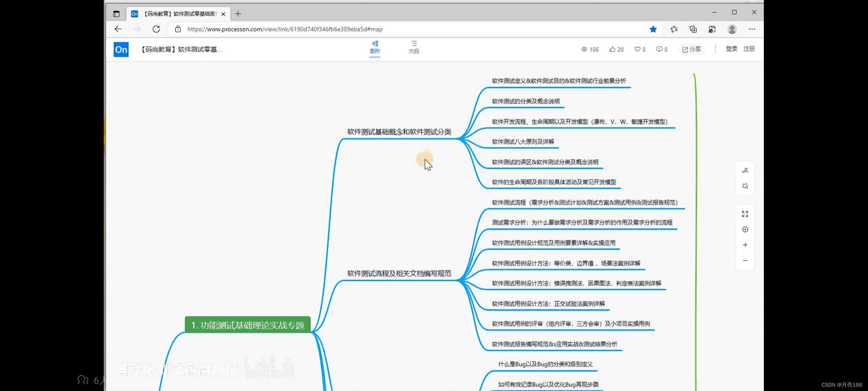Select the 1. 功能测试基础理论实战专题 green node
The width and height of the screenshot is (868, 391).
click(248, 325)
